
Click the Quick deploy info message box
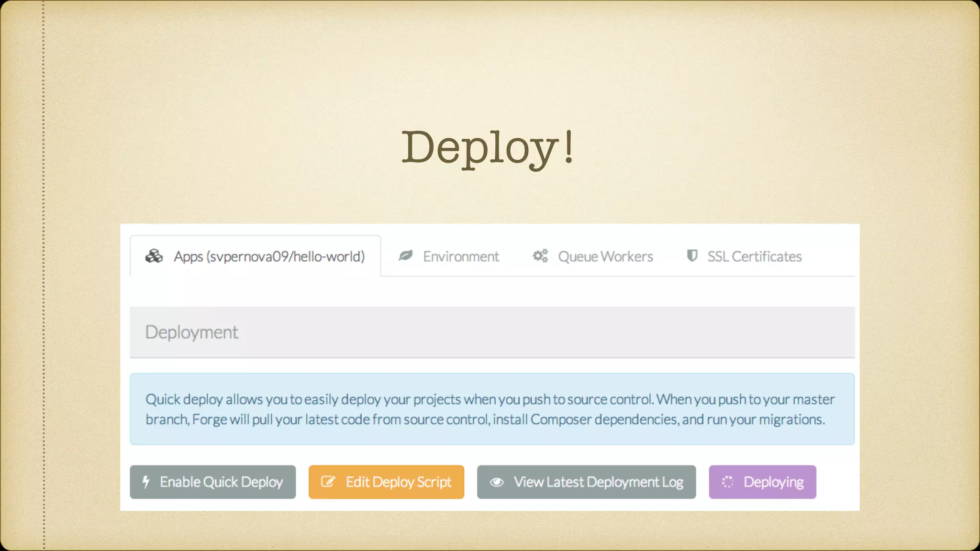(492, 409)
